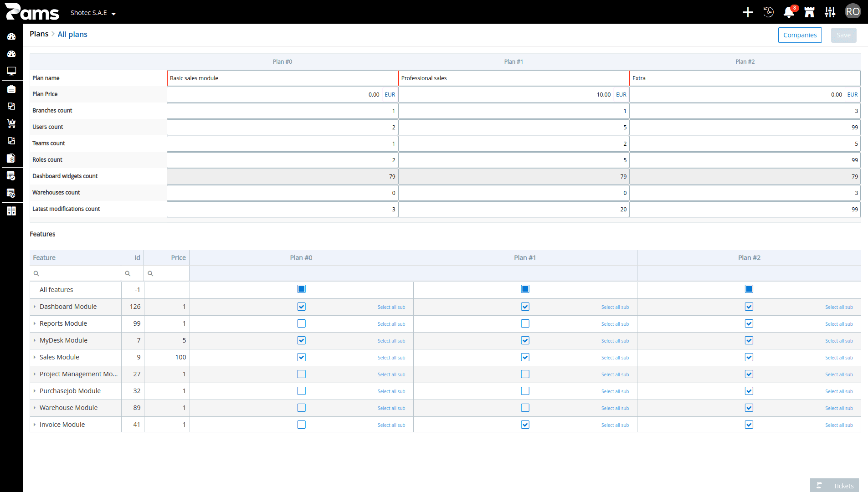Viewport: 868px width, 492px height.
Task: Toggle All features checkbox for Plan #2
Action: click(x=749, y=289)
